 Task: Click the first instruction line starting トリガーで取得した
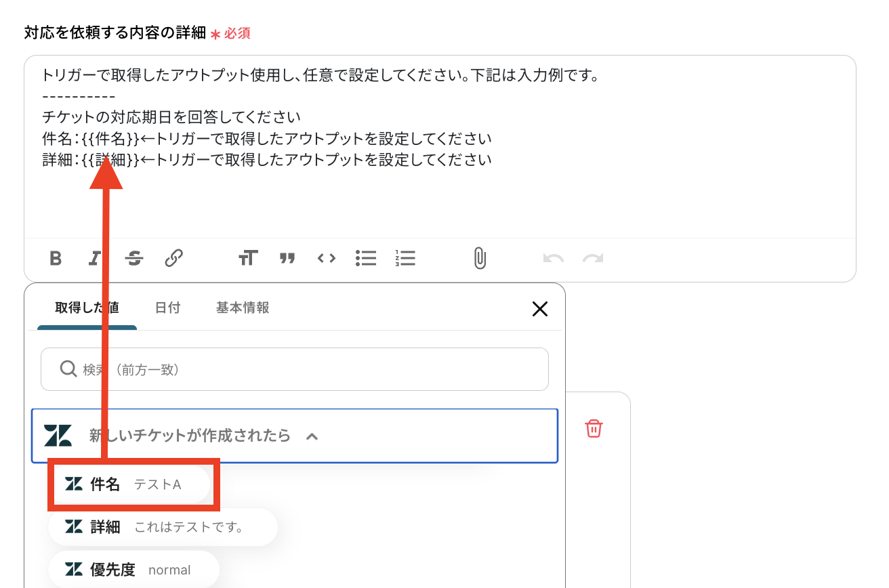pyautogui.click(x=321, y=75)
